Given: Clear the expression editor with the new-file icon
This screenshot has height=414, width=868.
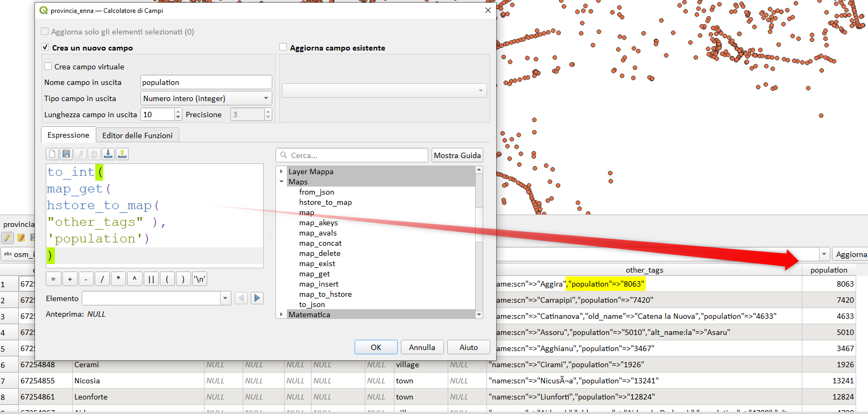Looking at the screenshot, I should pyautogui.click(x=52, y=154).
